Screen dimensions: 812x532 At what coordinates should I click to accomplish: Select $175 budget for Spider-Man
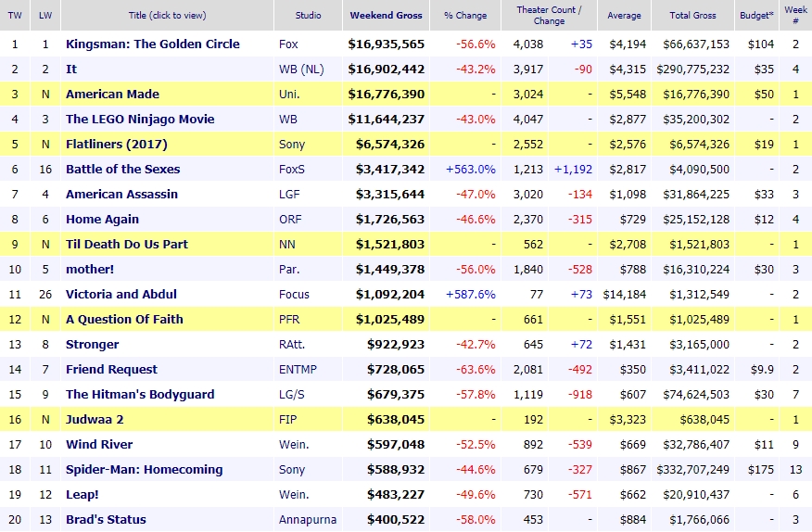click(761, 469)
